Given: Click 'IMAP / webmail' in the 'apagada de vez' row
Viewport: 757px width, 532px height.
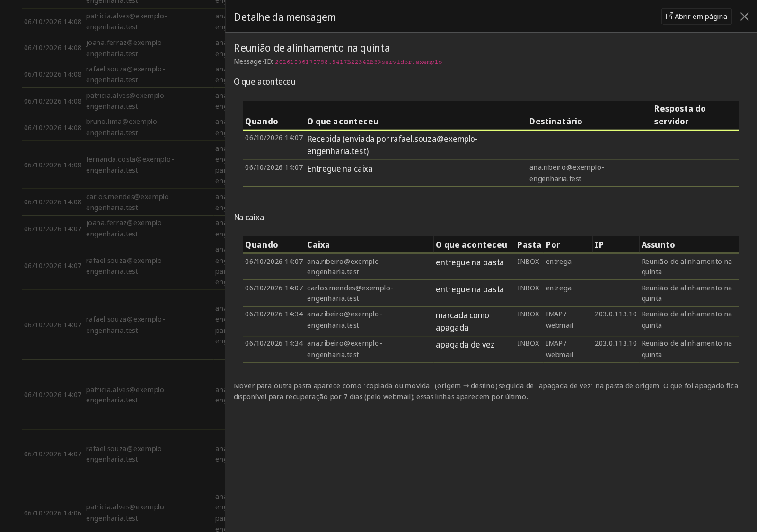Looking at the screenshot, I should (560, 349).
